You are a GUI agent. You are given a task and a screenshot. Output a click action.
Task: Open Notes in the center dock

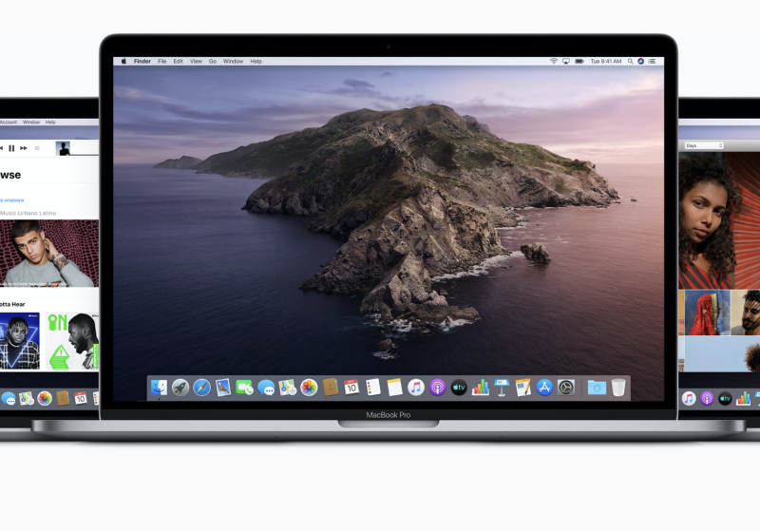click(394, 388)
